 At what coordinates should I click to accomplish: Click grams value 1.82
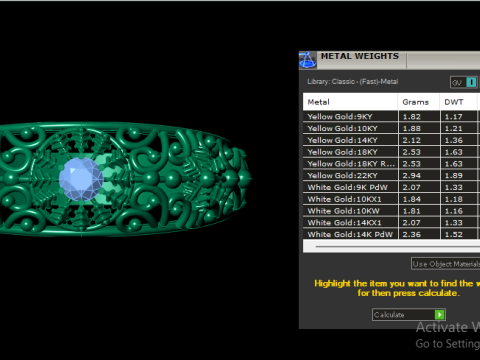click(x=412, y=117)
